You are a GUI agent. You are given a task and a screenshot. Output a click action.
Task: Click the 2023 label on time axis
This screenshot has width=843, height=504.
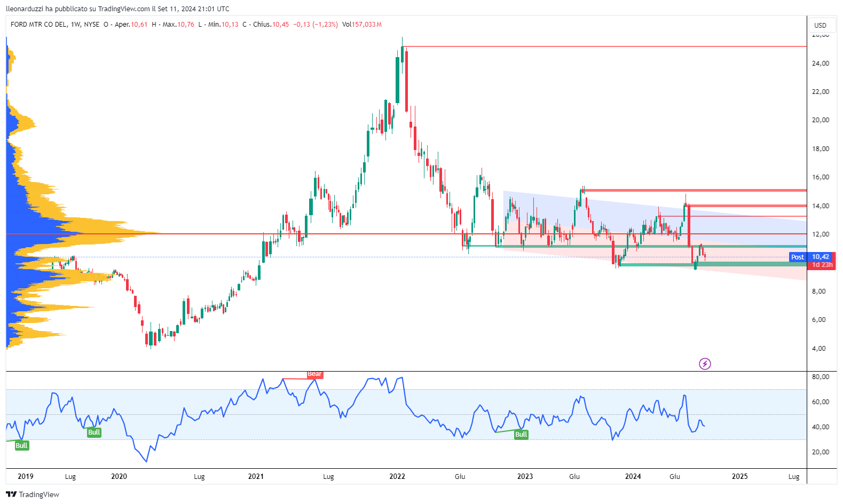[525, 476]
